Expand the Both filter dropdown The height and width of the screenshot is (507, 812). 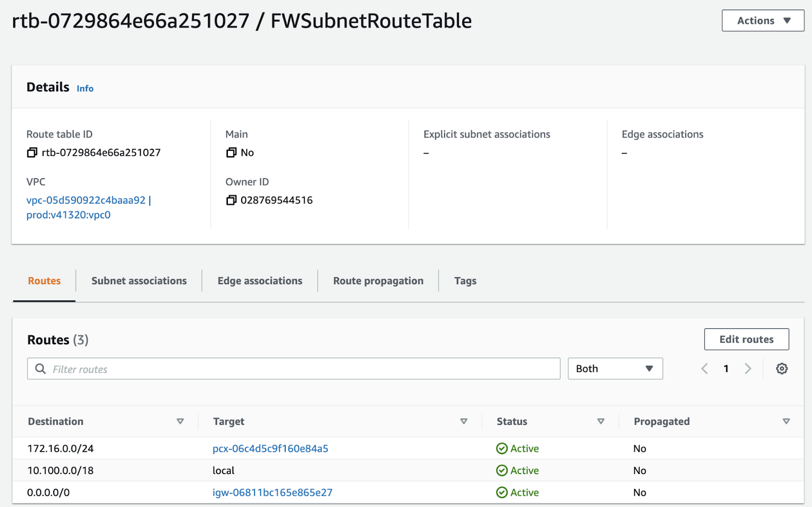pyautogui.click(x=615, y=369)
